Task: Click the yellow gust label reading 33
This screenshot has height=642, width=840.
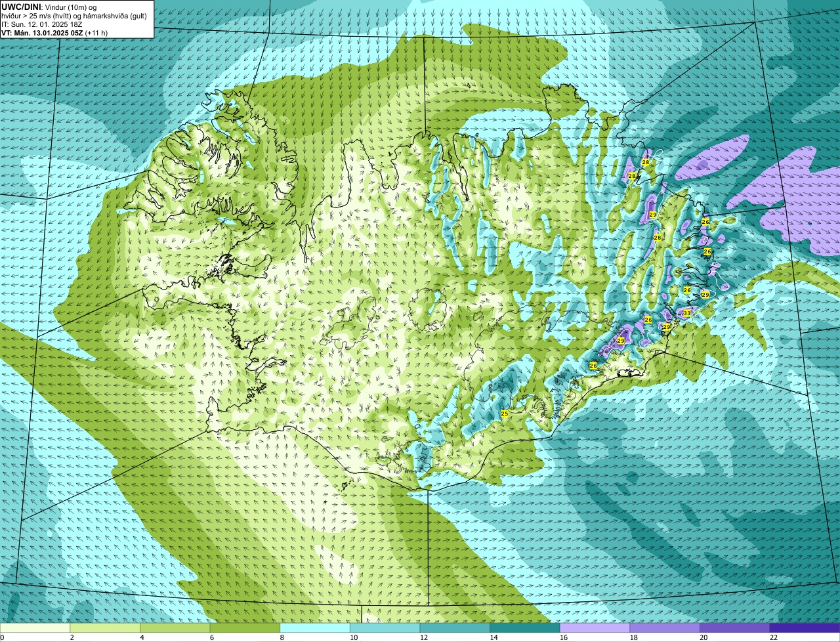Action: (686, 313)
